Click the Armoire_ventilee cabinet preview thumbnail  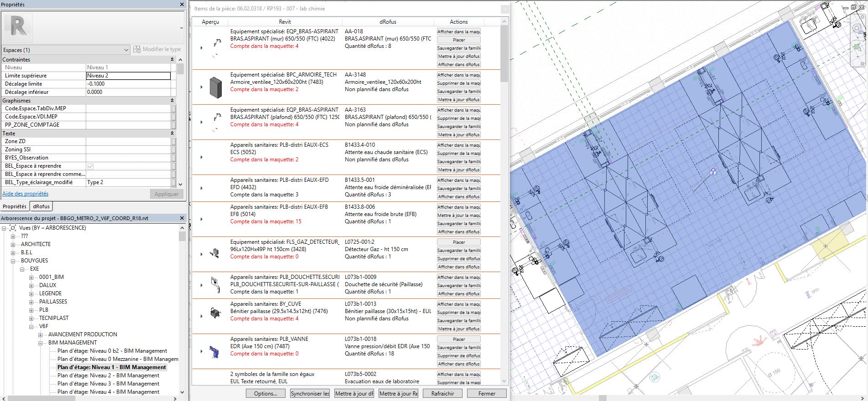pos(215,87)
